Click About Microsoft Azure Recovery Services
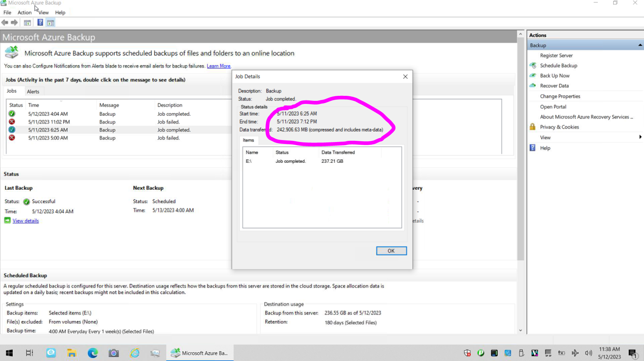The image size is (644, 361). 586,117
